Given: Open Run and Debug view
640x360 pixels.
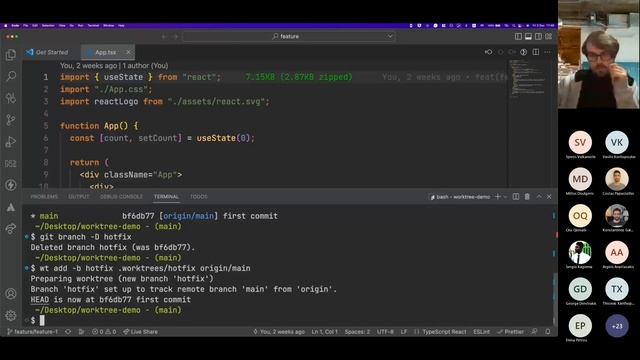Looking at the screenshot, I should coord(11,142).
